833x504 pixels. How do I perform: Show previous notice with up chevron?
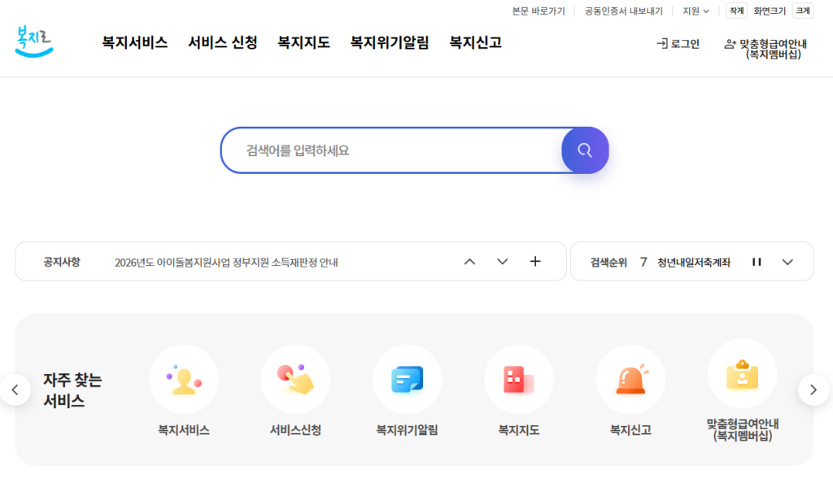point(469,261)
